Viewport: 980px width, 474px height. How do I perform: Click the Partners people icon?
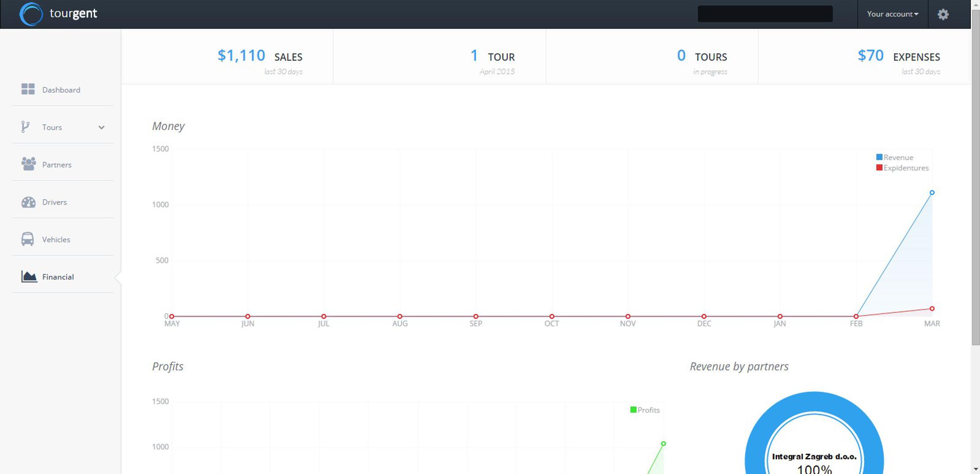(x=29, y=164)
